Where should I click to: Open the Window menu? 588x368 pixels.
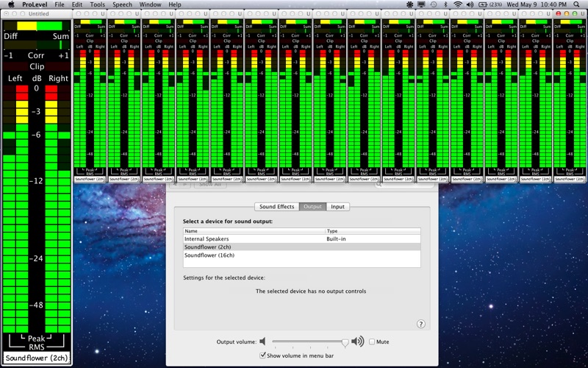pyautogui.click(x=150, y=4)
